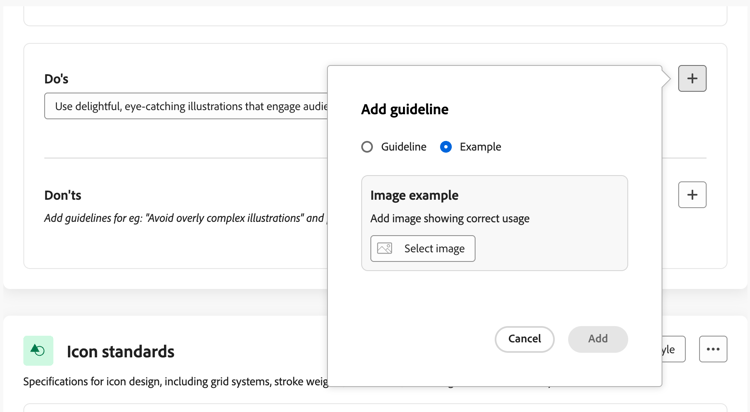Click the picture icon in Select image
The image size is (750, 412).
(x=385, y=248)
